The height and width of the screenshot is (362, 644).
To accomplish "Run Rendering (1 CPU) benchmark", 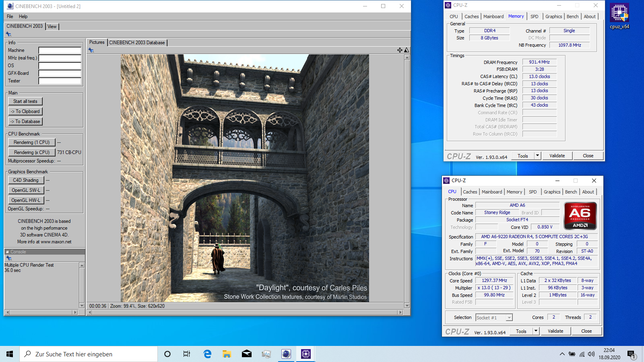I will [x=32, y=142].
